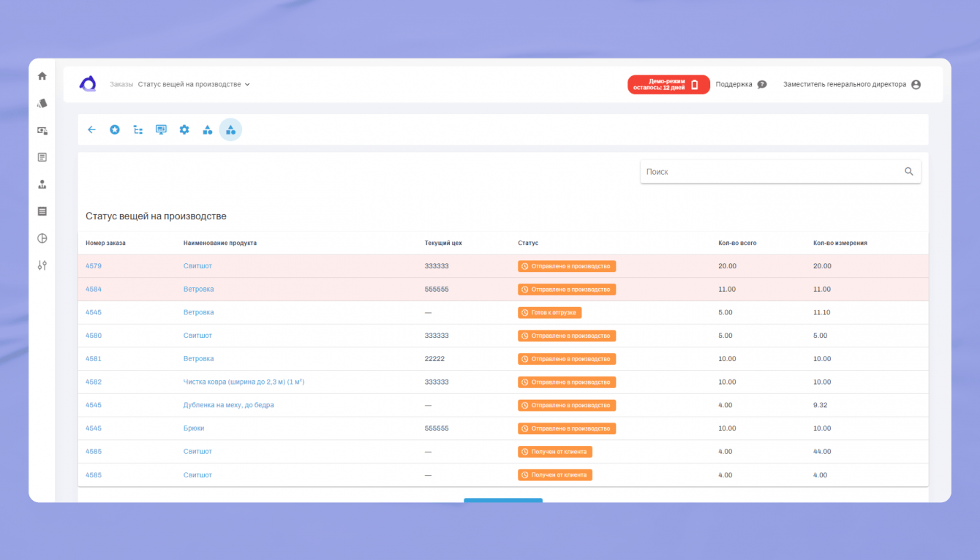Click the non-highlighted shapes toolbar icon
Image resolution: width=980 pixels, height=560 pixels.
(x=208, y=129)
